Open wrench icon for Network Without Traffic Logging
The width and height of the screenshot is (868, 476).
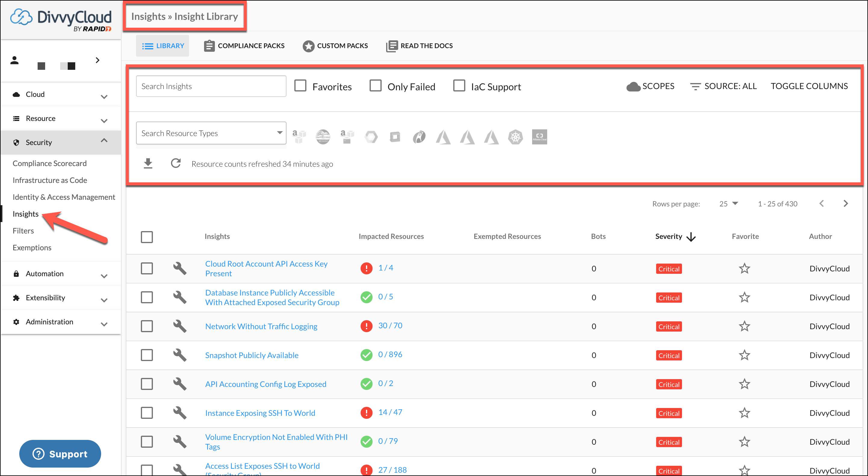point(180,326)
